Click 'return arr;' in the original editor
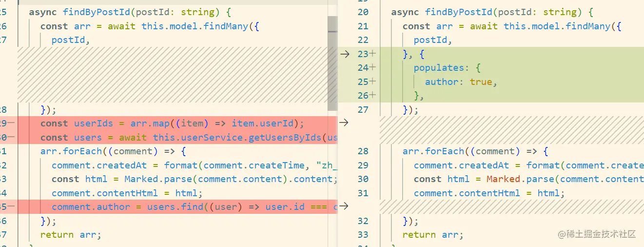Viewport: 644px width, 247px height. coord(71,235)
